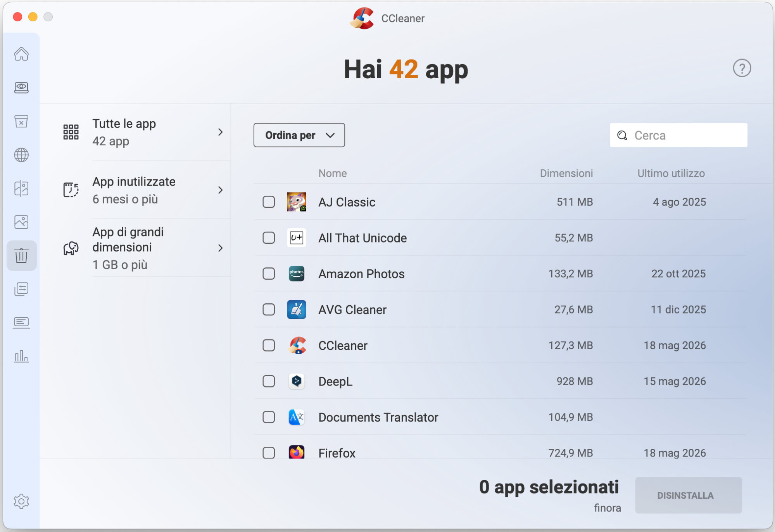Click the DeepL app icon

tap(297, 381)
